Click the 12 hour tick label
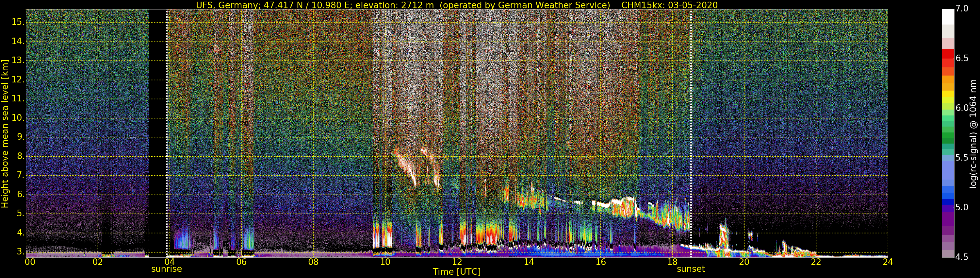This screenshot has height=278, width=980. point(457,262)
